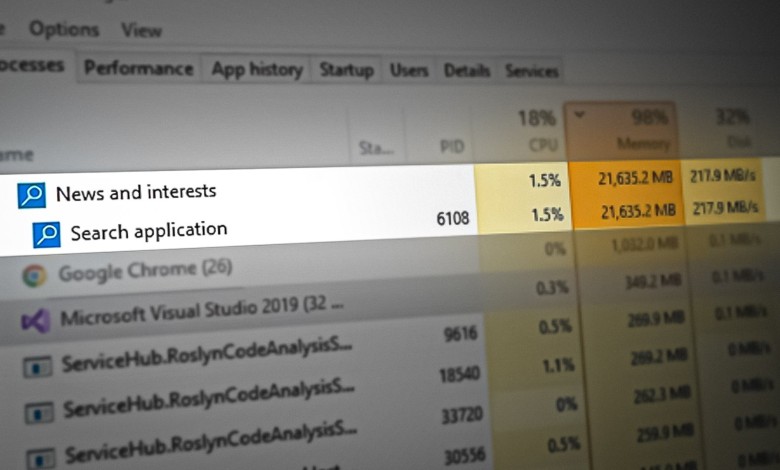Select the Search application process
This screenshot has width=780, height=470.
coord(149,231)
